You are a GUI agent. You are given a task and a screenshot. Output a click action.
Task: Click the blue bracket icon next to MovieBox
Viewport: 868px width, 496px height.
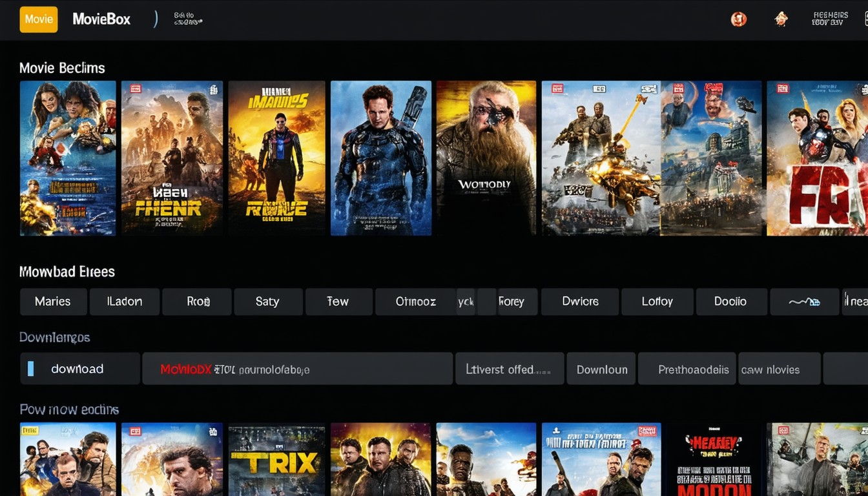[155, 19]
